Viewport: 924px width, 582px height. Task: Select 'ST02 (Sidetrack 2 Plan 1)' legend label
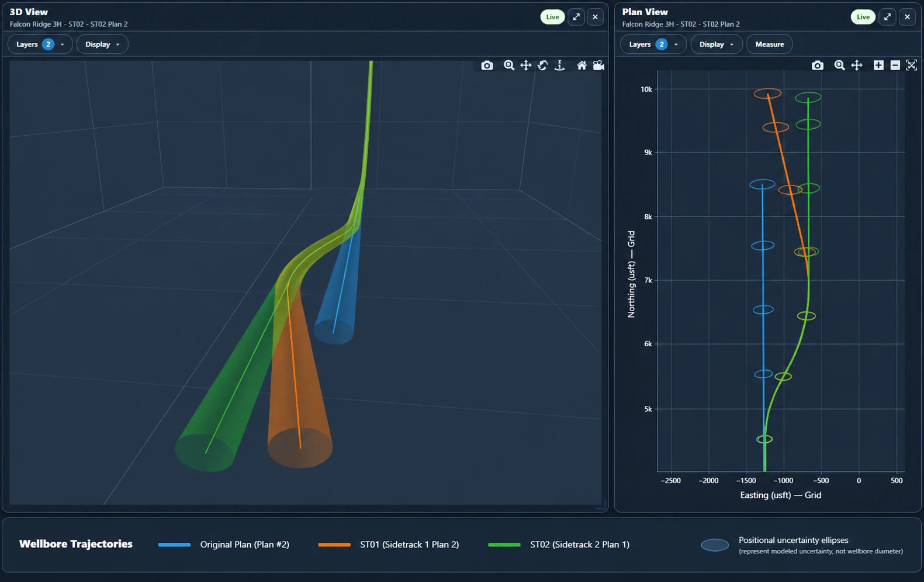coord(580,545)
